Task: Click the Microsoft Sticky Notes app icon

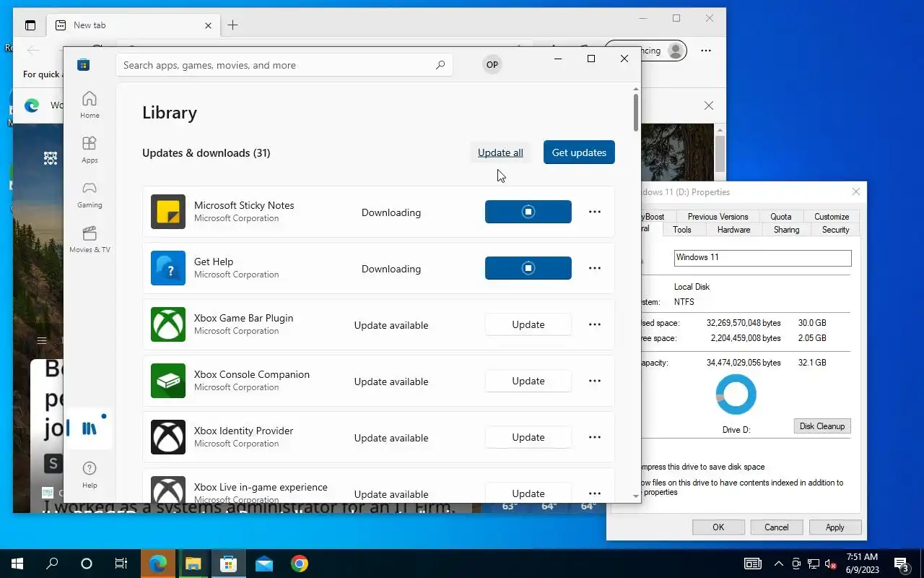Action: click(168, 212)
